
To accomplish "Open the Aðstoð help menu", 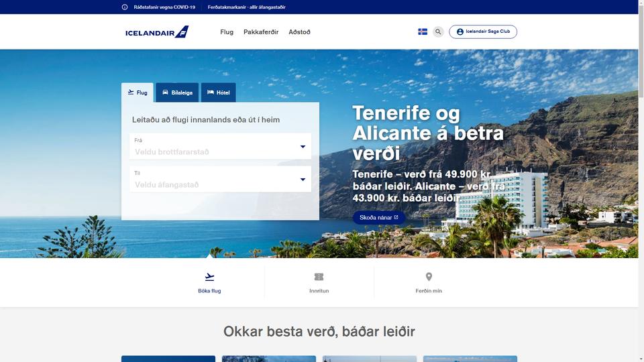I will pyautogui.click(x=299, y=32).
